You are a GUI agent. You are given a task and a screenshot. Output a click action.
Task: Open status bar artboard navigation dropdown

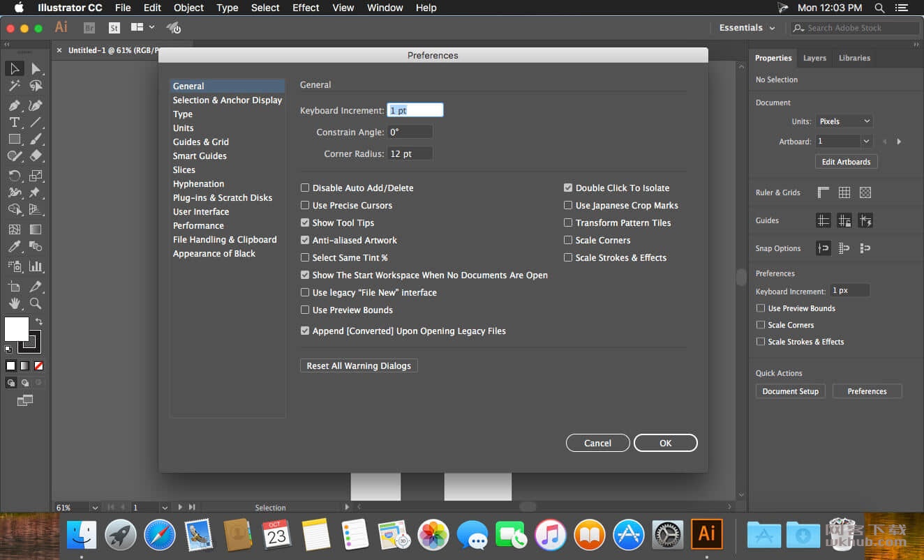165,508
